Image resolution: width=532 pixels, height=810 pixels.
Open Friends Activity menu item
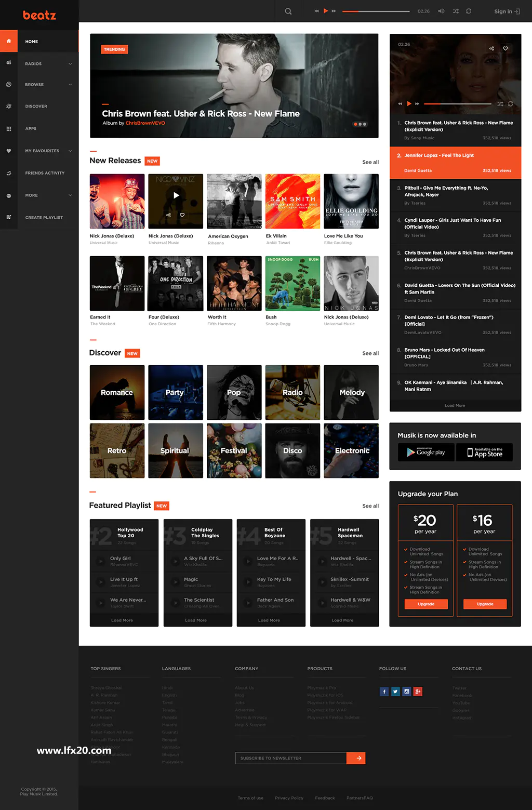[x=45, y=173]
